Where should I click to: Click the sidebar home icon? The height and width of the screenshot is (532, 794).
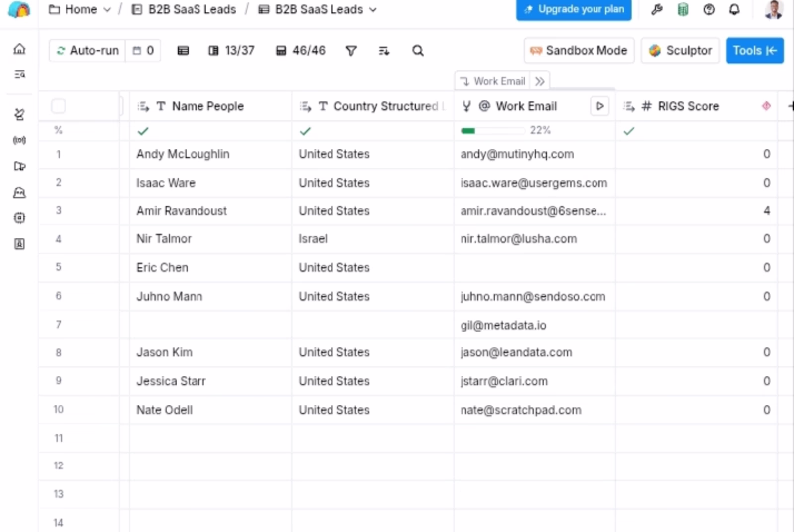[19, 49]
